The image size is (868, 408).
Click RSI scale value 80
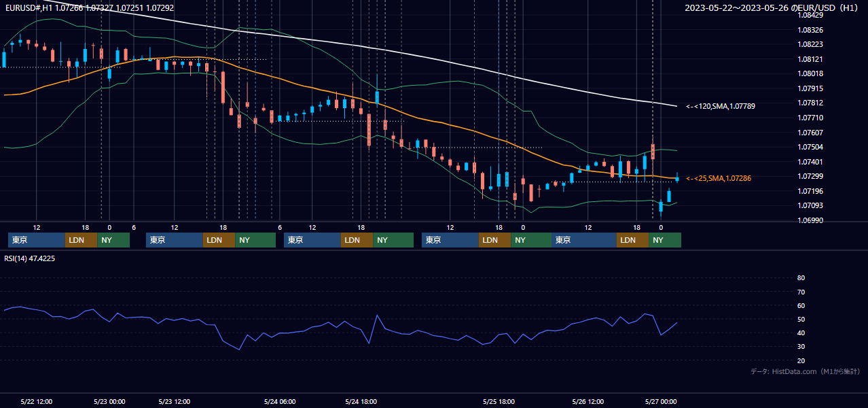[x=801, y=278]
